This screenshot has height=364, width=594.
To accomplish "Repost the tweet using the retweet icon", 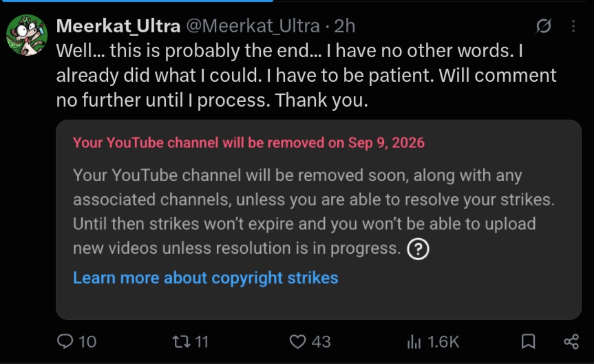I will coord(182,341).
